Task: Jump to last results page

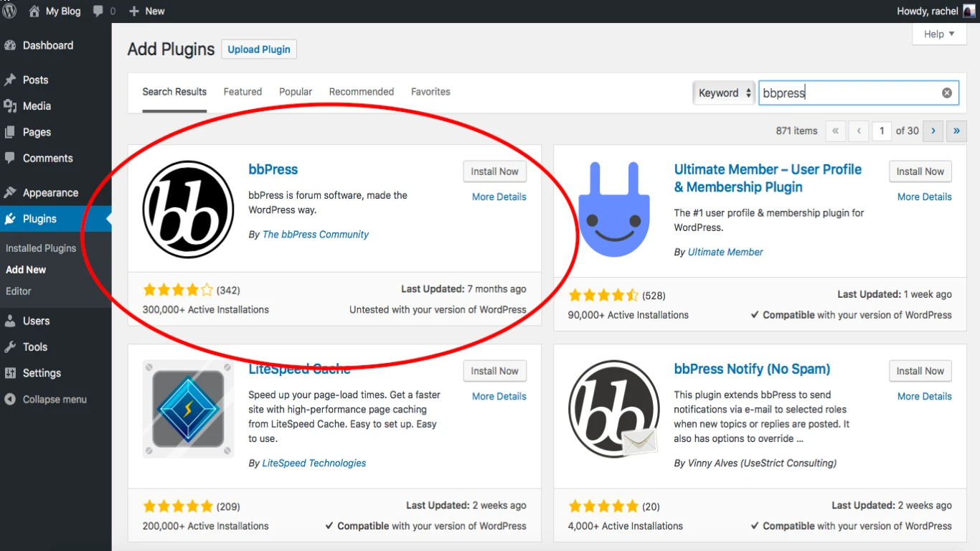Action: point(956,131)
